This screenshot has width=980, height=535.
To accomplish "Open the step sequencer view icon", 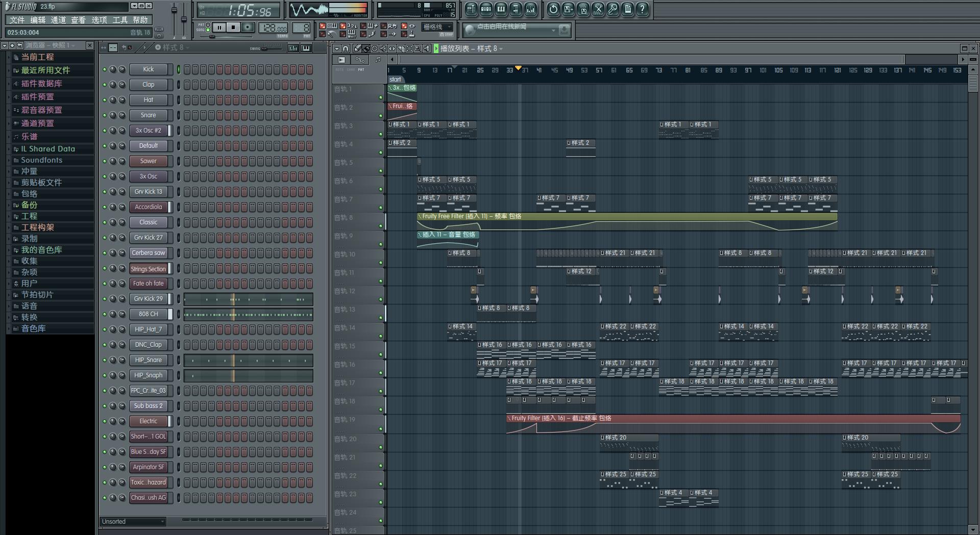I will (x=486, y=9).
